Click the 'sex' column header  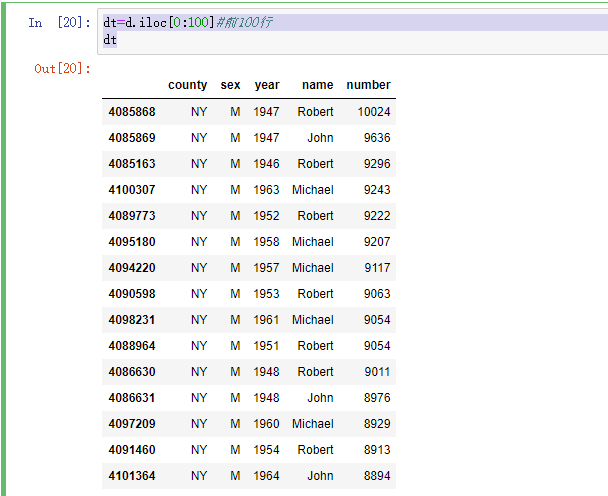pyautogui.click(x=230, y=85)
